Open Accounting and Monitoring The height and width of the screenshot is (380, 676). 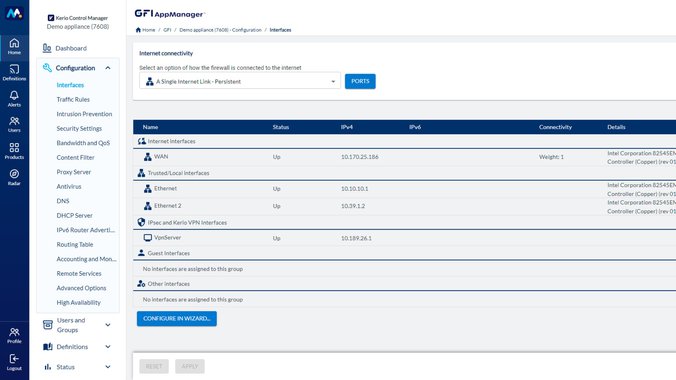(86, 259)
